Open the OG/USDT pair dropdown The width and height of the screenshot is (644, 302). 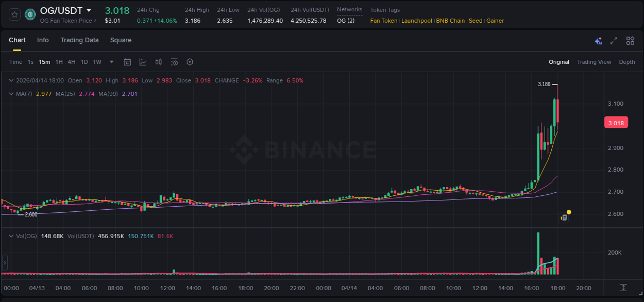tap(90, 10)
